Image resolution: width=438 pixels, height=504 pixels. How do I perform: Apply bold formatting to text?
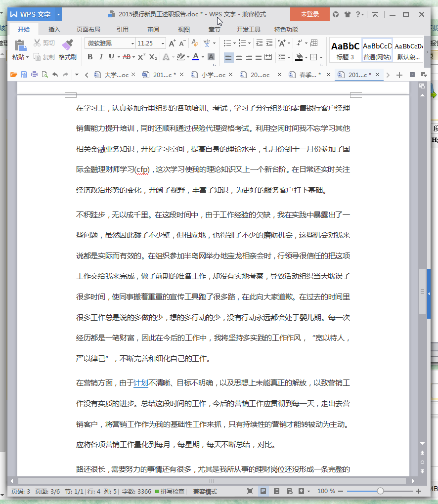[90, 56]
